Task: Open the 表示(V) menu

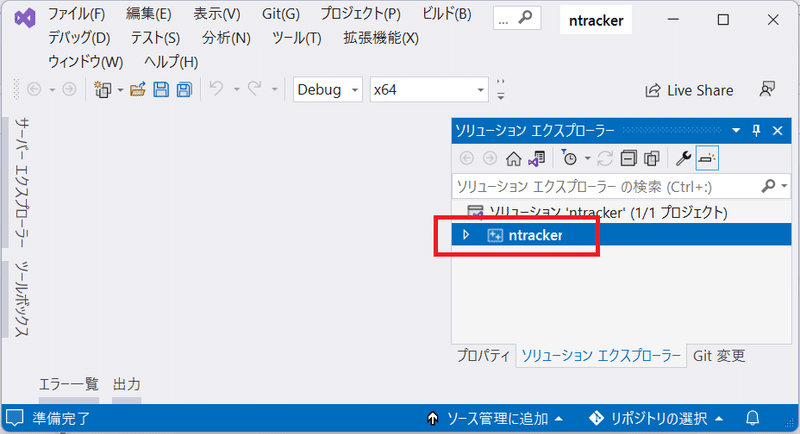Action: pyautogui.click(x=216, y=14)
